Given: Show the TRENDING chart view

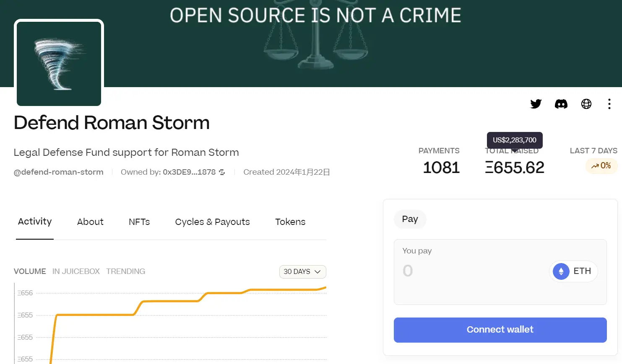Looking at the screenshot, I should coord(125,271).
